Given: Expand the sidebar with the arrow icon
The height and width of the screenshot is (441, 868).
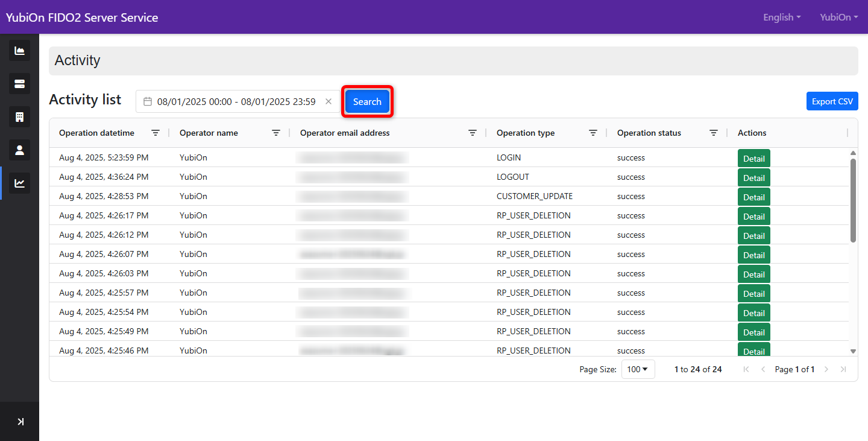Looking at the screenshot, I should point(20,422).
